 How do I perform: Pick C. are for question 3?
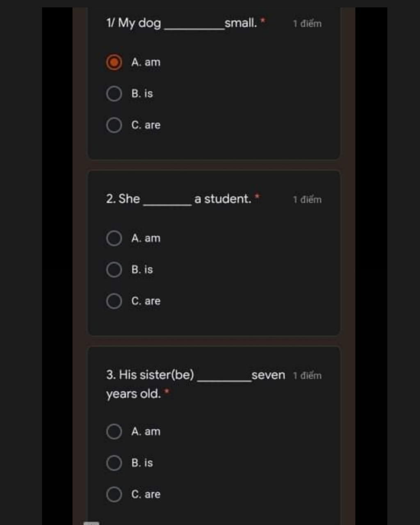coord(114,495)
